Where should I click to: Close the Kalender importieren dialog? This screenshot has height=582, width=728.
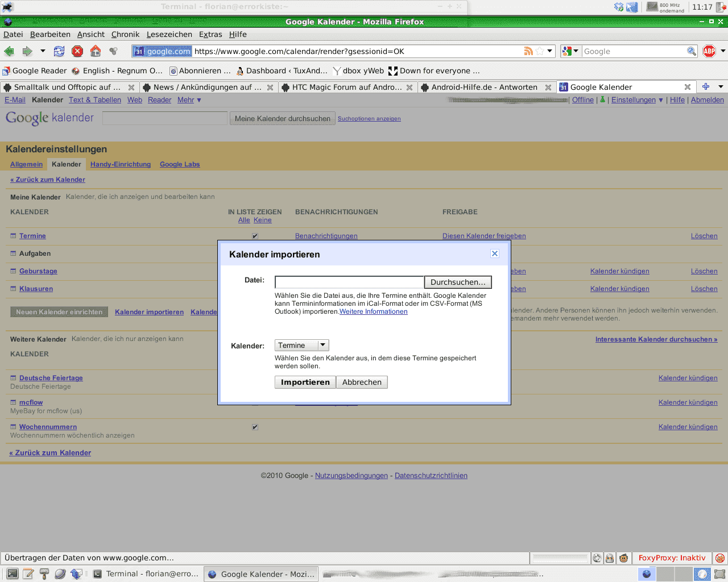pyautogui.click(x=495, y=253)
